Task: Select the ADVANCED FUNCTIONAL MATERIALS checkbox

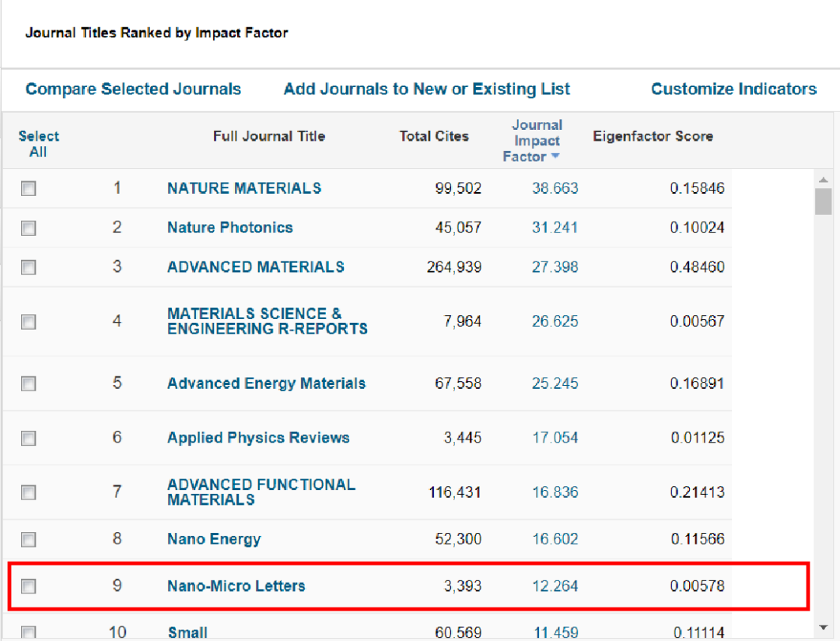Action: [29, 492]
